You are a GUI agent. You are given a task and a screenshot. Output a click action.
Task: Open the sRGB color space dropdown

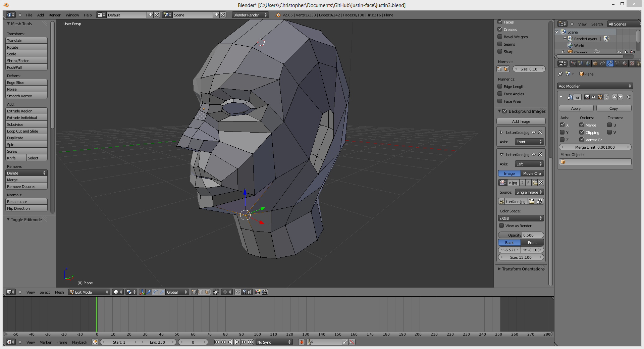point(521,218)
